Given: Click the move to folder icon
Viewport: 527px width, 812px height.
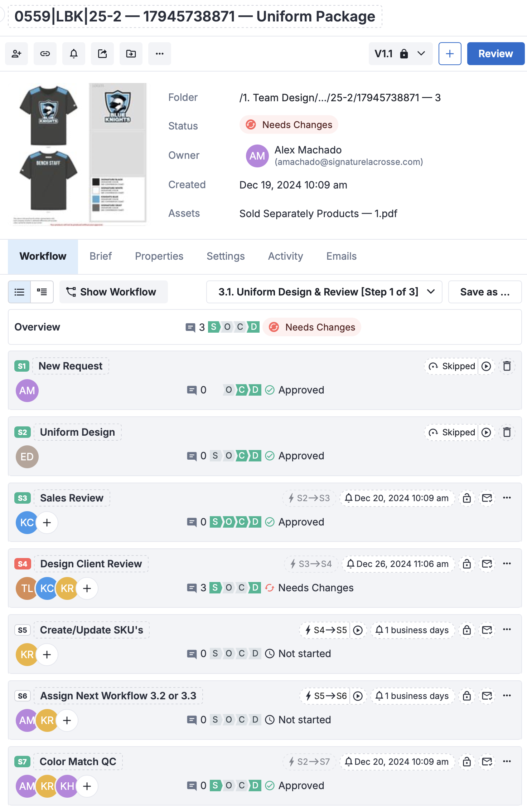Looking at the screenshot, I should tap(131, 54).
